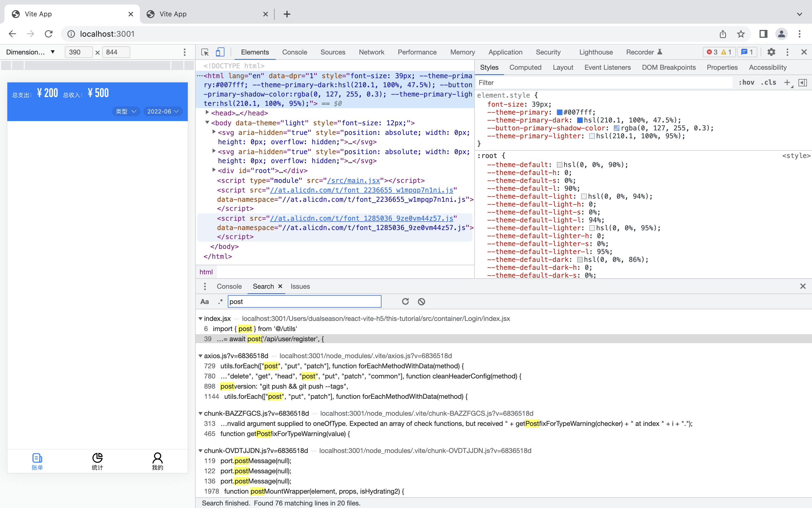Open the Performance panel tab
Image resolution: width=812 pixels, height=508 pixels.
point(417,52)
